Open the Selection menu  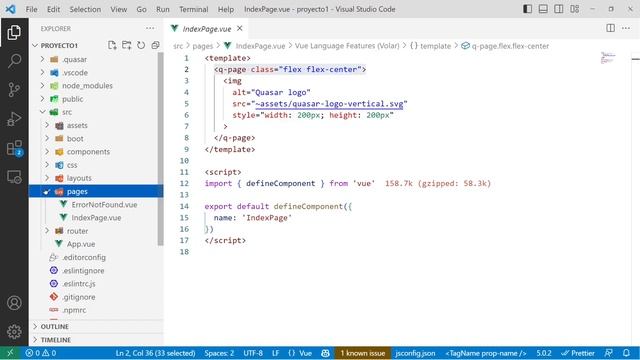[x=85, y=9]
